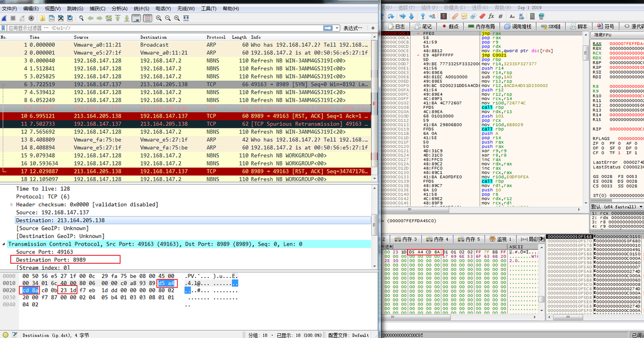Open the 表达式 expression builder
Screen dimensions: 644x338
point(354,28)
